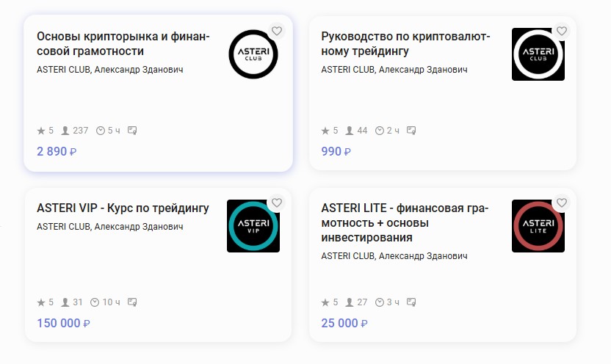Viewport: 611px width, 364px height.
Task: Click certificate icon on ASTERI LITE card
Action: coord(412,302)
